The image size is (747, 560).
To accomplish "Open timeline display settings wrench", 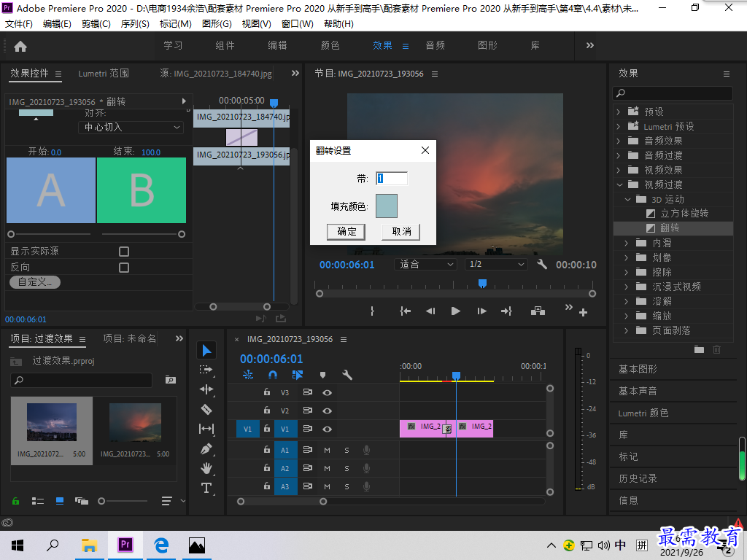I will (347, 376).
